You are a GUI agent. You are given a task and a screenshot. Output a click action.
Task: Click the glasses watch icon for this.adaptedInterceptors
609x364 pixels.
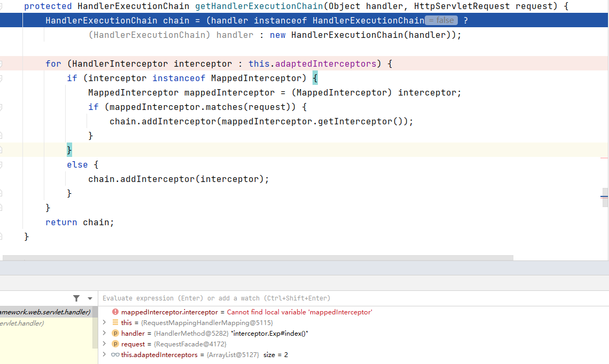pyautogui.click(x=115, y=355)
